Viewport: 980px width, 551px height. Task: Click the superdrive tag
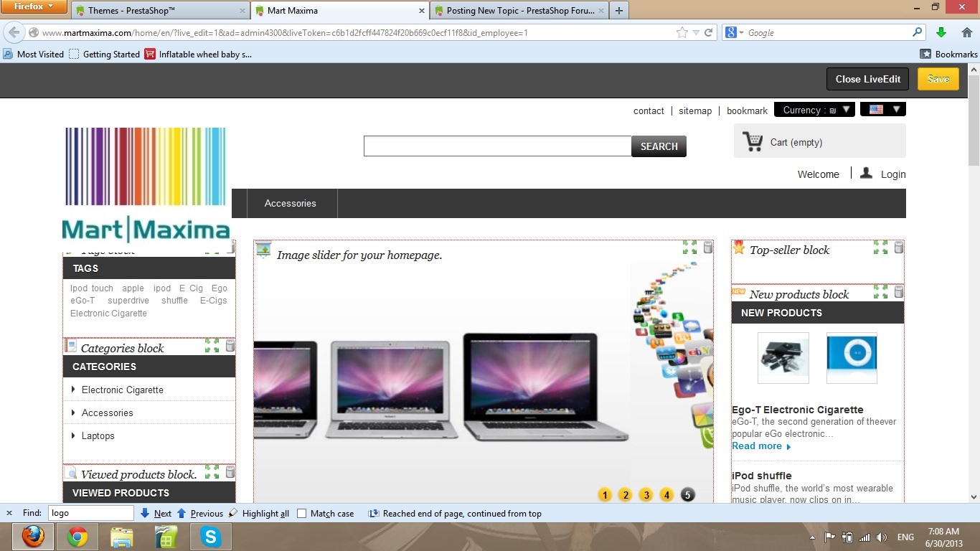pyautogui.click(x=128, y=301)
